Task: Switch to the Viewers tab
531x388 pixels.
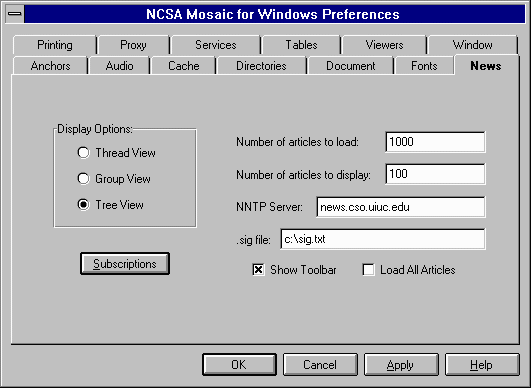Action: coord(384,45)
